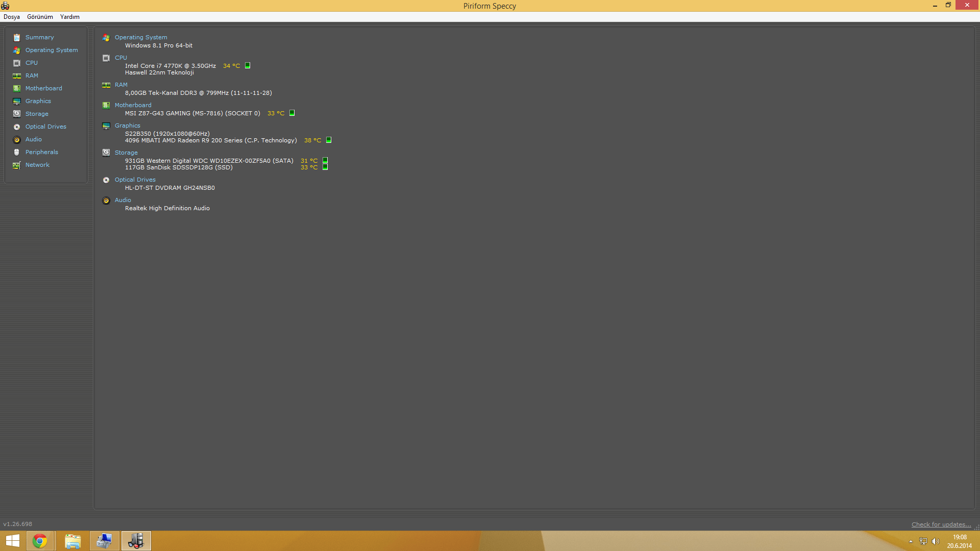Open the Yardım menu

click(70, 17)
